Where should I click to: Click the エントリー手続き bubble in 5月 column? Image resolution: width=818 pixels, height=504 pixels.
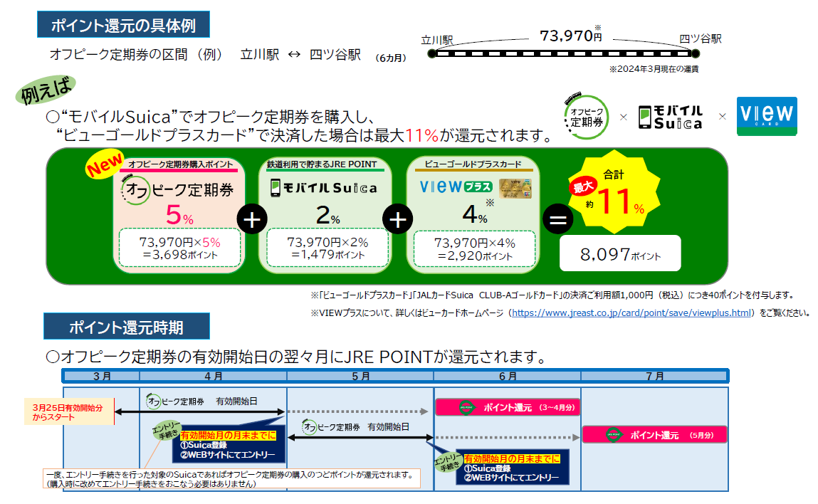[448, 461]
